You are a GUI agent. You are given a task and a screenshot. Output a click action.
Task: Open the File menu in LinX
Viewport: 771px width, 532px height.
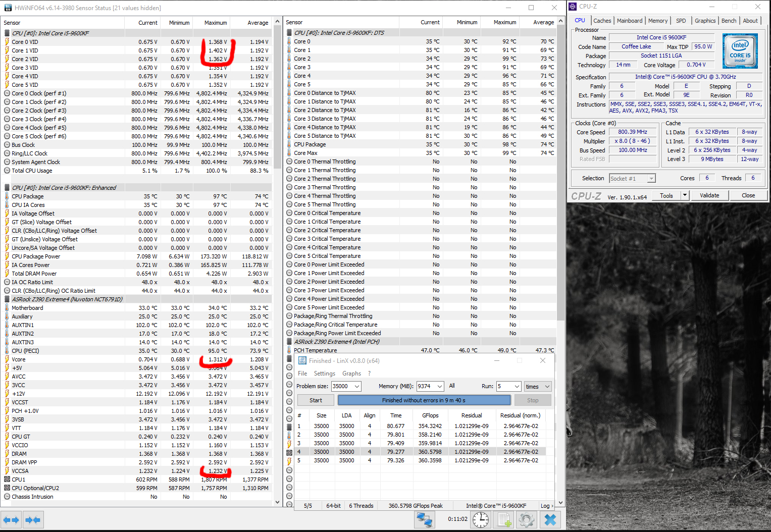[302, 374]
